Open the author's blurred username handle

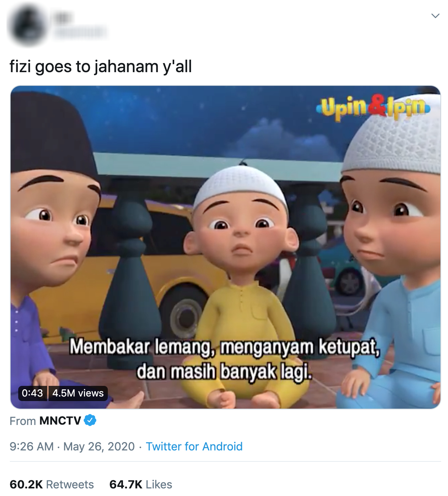80,33
